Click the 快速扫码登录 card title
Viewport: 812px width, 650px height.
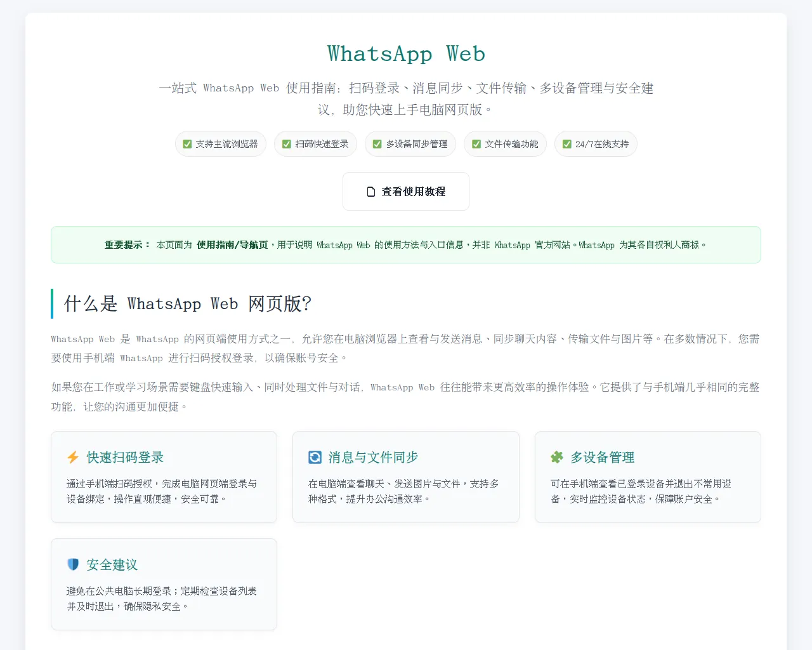point(125,458)
